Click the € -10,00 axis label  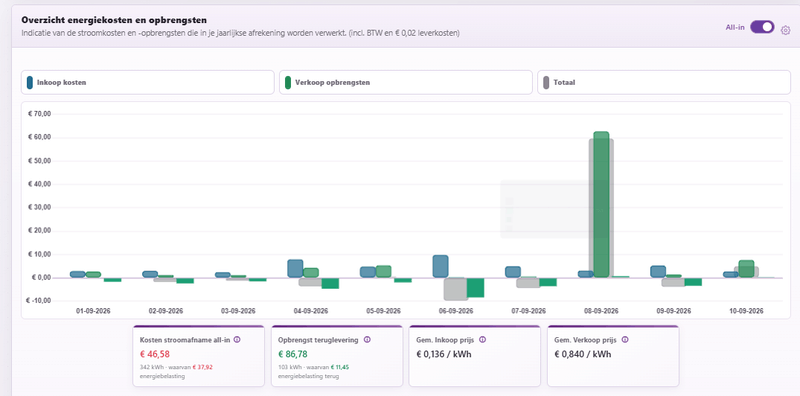pyautogui.click(x=40, y=301)
